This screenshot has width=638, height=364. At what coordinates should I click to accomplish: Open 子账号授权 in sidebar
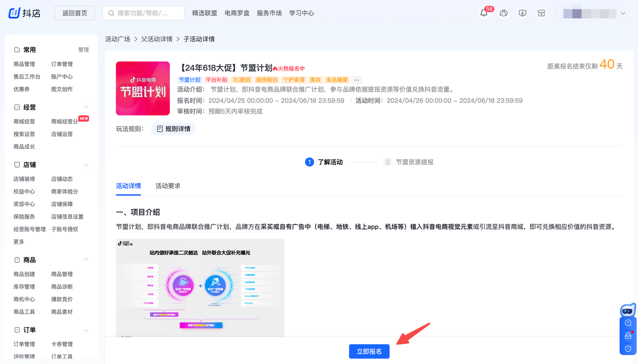(x=65, y=230)
